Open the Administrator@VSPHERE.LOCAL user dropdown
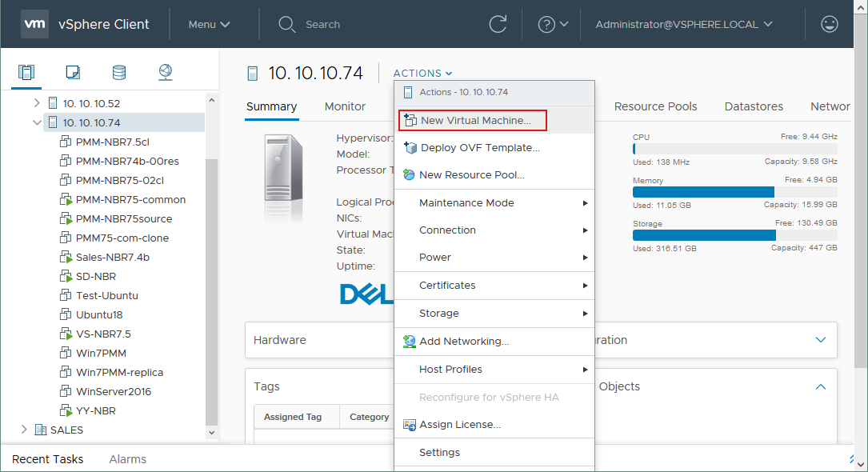Viewport: 868px width, 472px height. [684, 24]
